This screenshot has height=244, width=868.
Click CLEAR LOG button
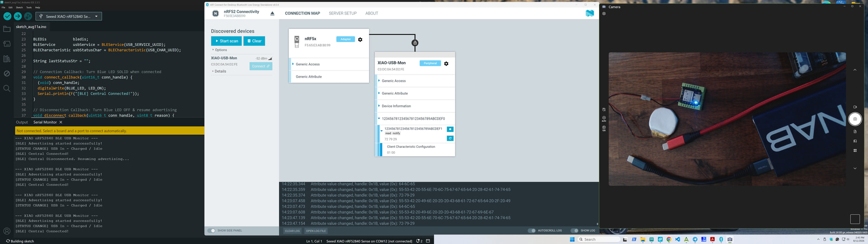[x=292, y=231]
